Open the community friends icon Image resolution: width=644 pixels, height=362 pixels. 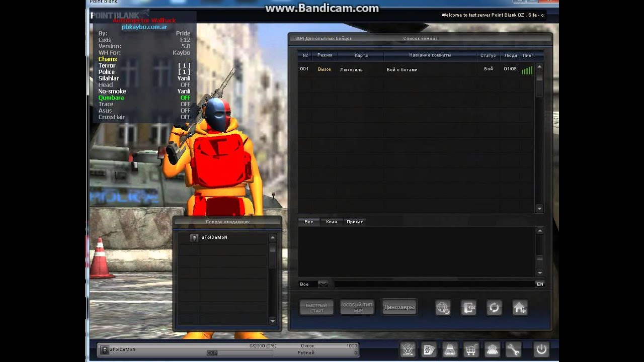[492, 349]
